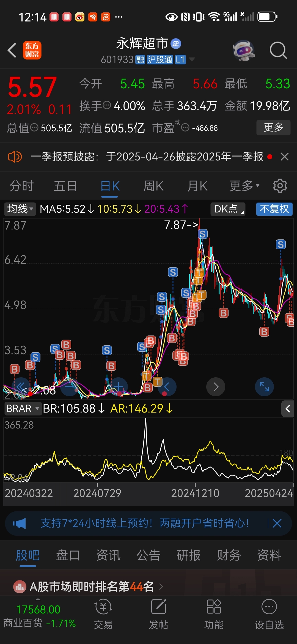Viewport: 297px width, 644px height.
Task: Tap the rightmost S marker on the K-line
Action: 281,244
